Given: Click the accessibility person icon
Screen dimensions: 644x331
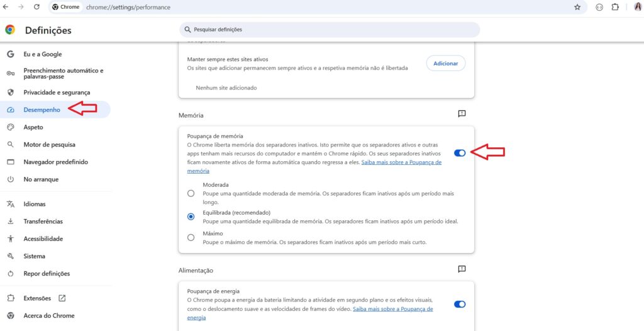Looking at the screenshot, I should pyautogui.click(x=11, y=239).
